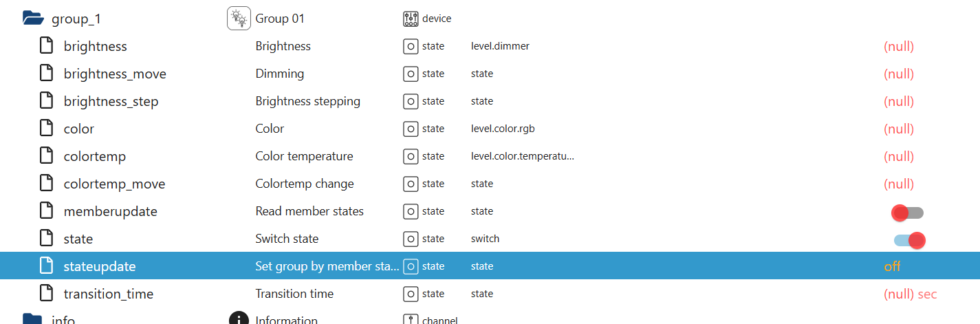Screen dimensions: 980x324
Task: Click the file icon beside memberupdate
Action: point(46,211)
